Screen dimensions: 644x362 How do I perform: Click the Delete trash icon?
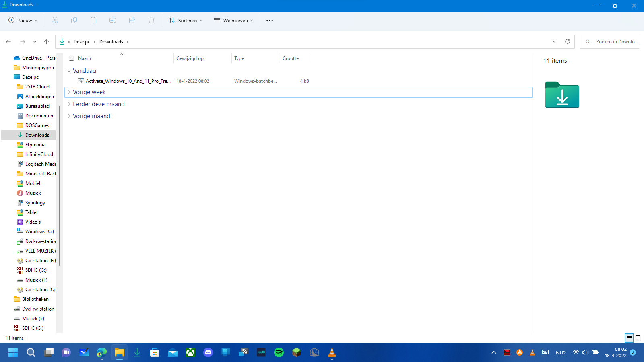[x=151, y=20]
